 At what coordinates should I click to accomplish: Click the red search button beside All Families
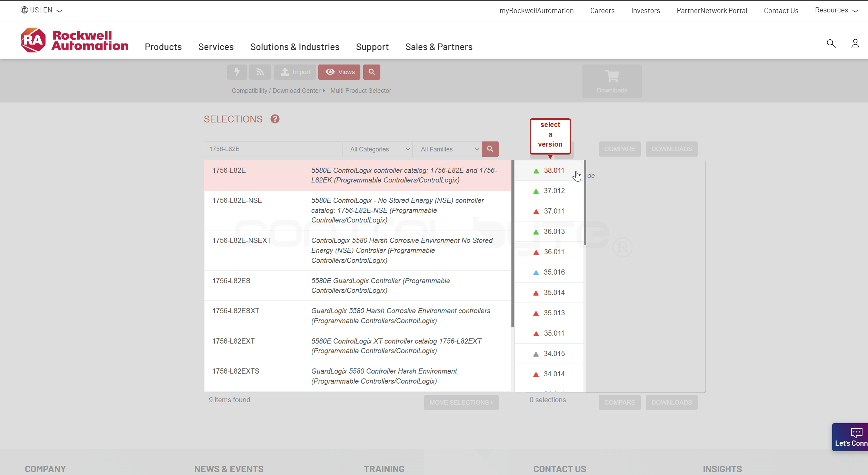(x=490, y=149)
